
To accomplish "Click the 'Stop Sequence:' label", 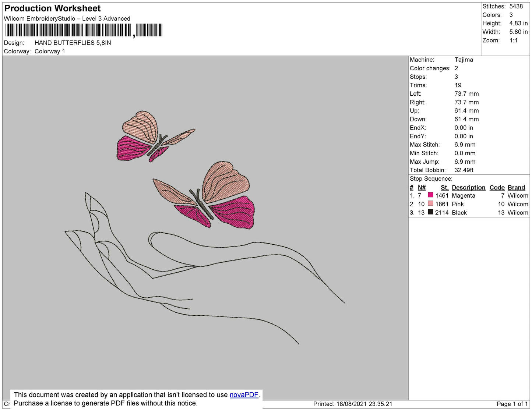I will pos(431,179).
